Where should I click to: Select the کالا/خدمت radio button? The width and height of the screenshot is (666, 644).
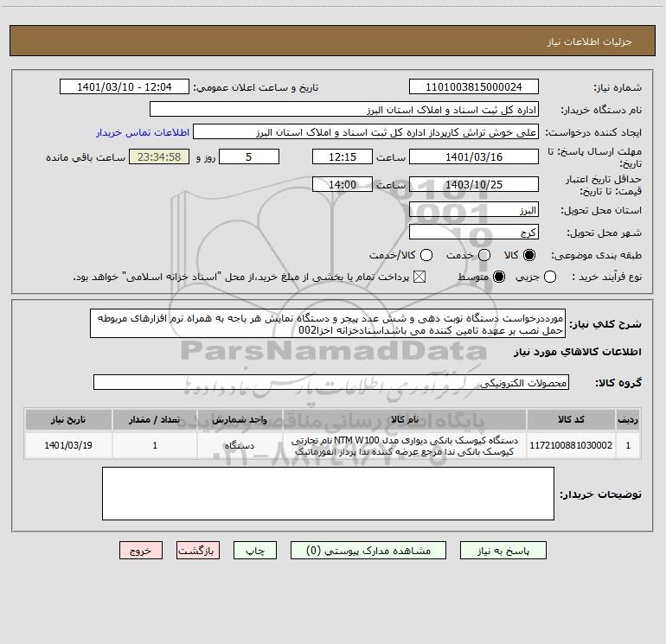[426, 255]
